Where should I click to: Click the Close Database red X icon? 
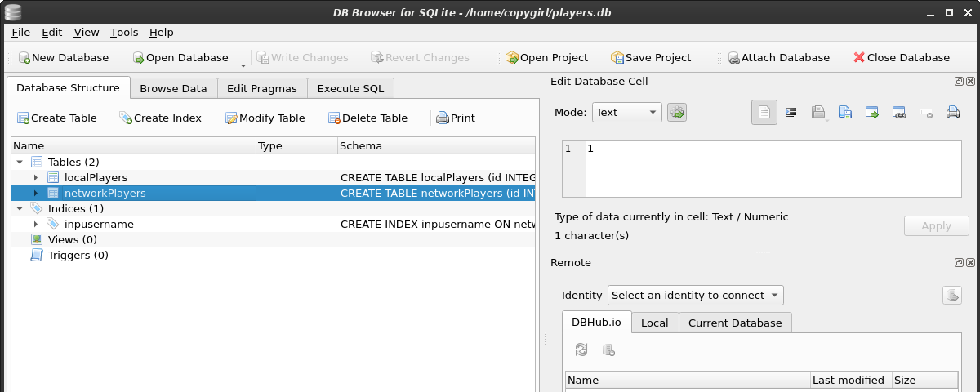click(859, 58)
